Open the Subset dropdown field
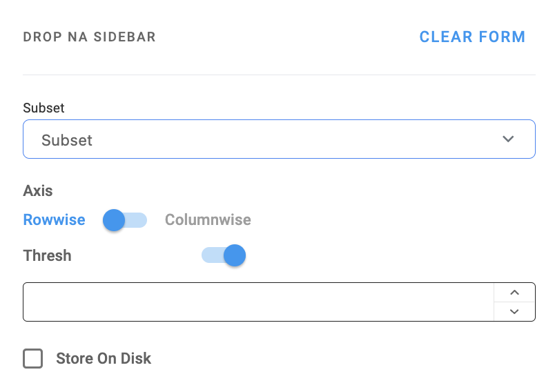 [262, 140]
